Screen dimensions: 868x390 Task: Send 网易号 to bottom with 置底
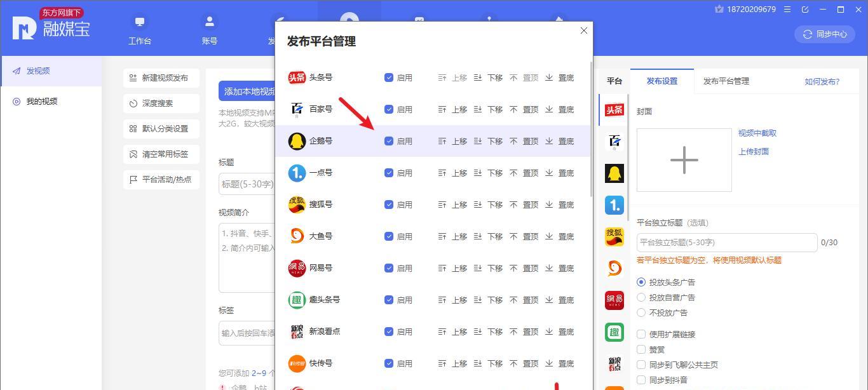pos(559,268)
